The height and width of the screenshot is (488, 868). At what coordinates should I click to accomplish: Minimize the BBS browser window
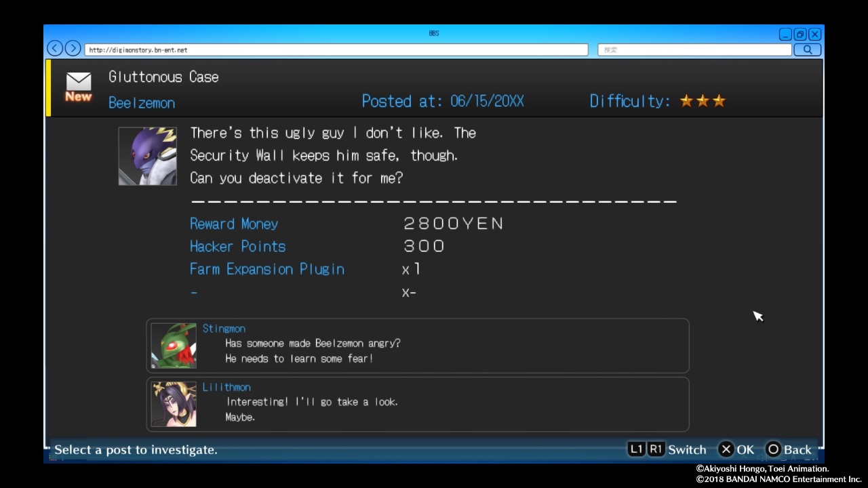[785, 35]
